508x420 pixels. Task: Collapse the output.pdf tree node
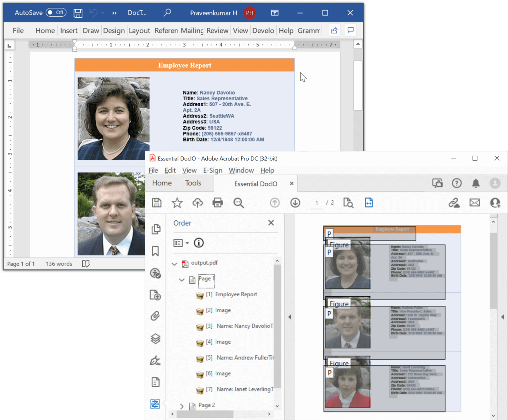174,264
